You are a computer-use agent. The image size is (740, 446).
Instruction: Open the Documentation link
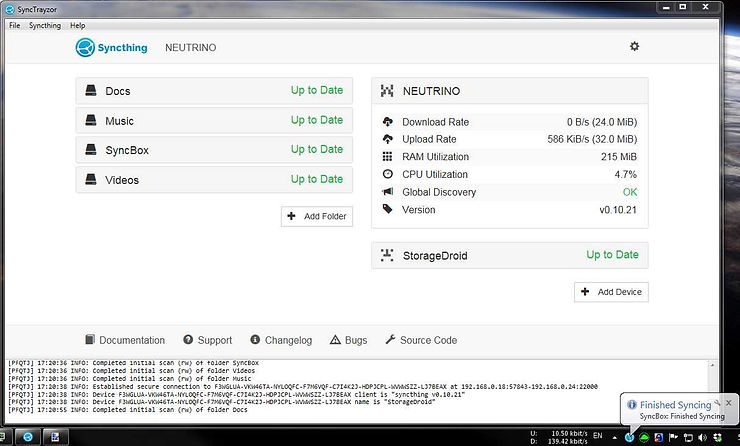pyautogui.click(x=125, y=340)
